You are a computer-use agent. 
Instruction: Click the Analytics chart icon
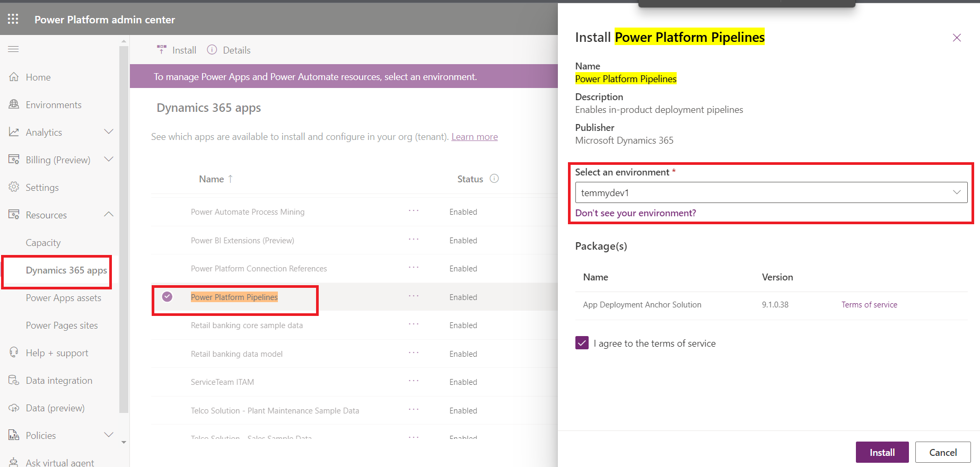point(14,132)
